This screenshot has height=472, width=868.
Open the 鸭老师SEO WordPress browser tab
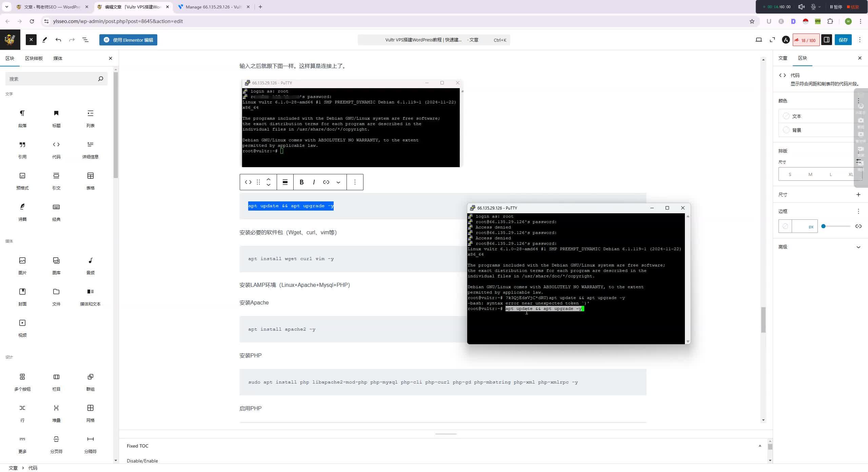tap(52, 7)
